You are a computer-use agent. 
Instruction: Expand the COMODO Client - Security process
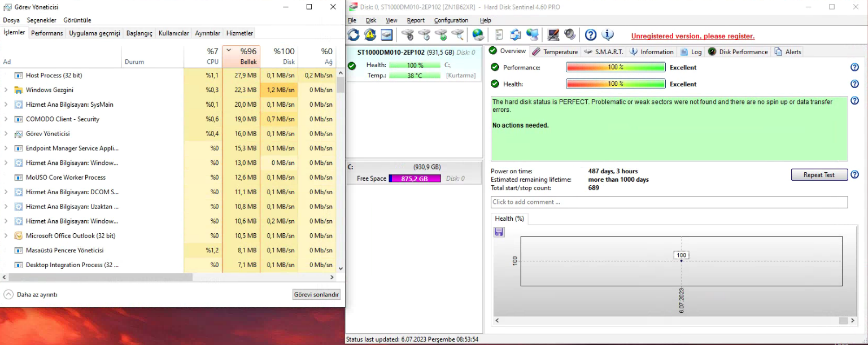point(6,119)
